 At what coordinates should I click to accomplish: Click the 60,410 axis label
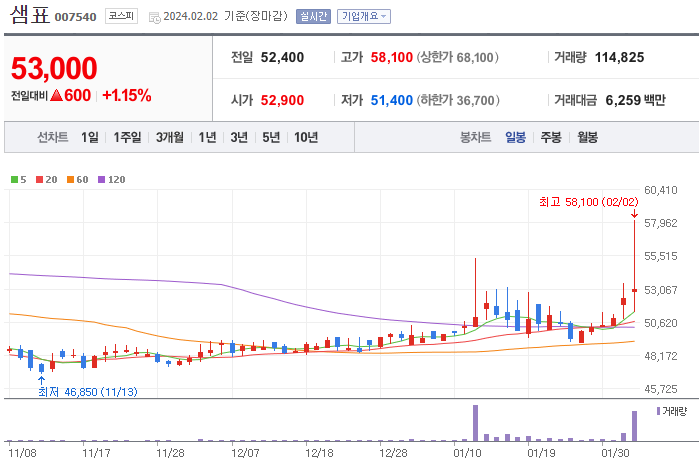pos(661,190)
